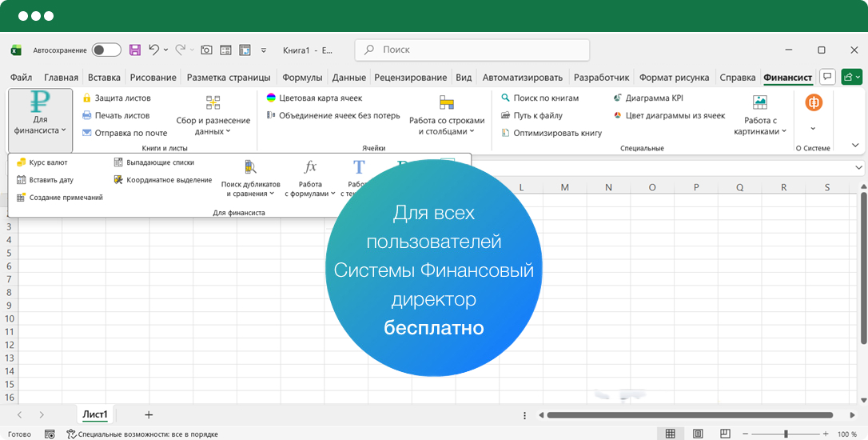Click Отправка по почте envelope command
Viewport: 868px width, 440px height.
pyautogui.click(x=125, y=133)
